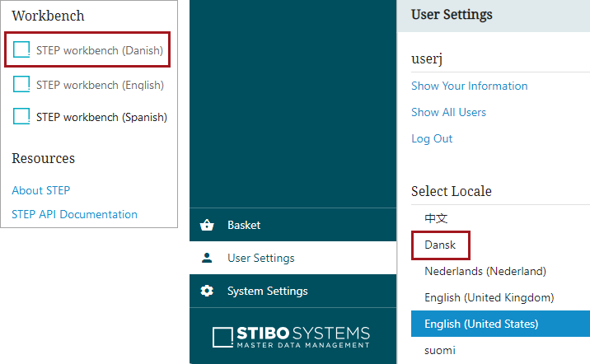The image size is (590, 364).
Task: Click the STEP workbench (Danish) square icon
Action: tap(21, 50)
